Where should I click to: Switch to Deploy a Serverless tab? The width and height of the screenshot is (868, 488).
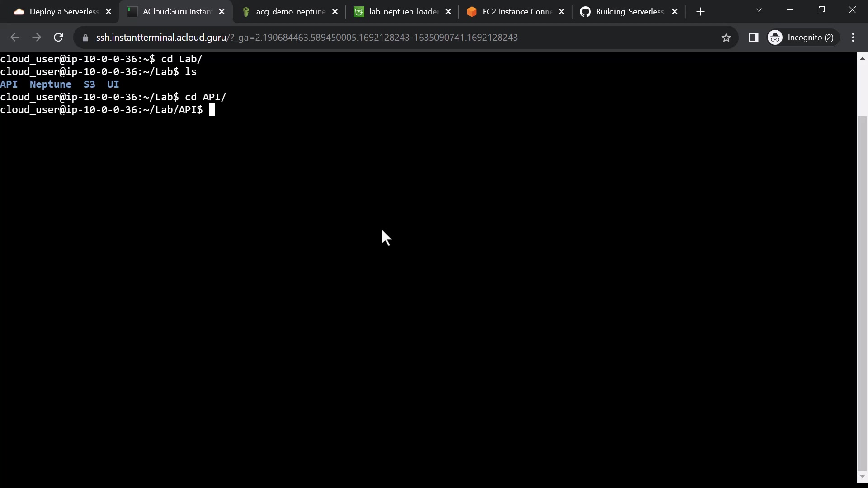point(63,12)
